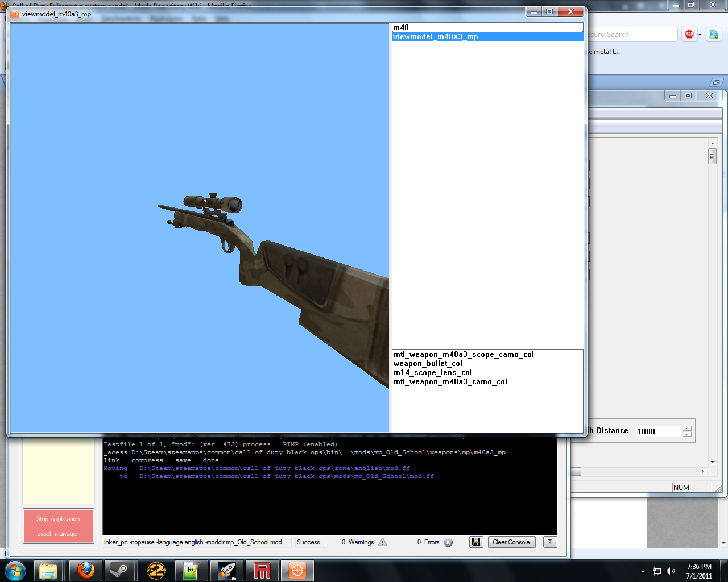Select the viewmodel_m40a3_mp list entry
The image size is (728, 582).
pos(487,36)
